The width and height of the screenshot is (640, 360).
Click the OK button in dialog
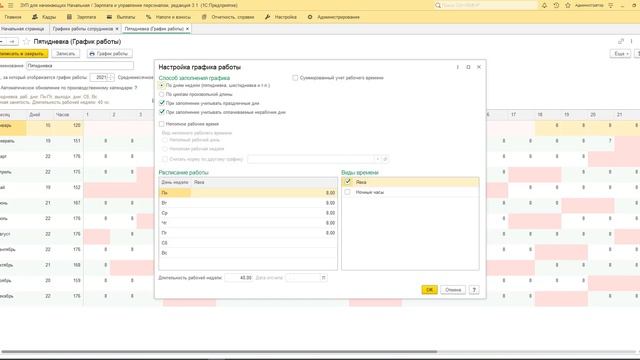click(x=429, y=290)
